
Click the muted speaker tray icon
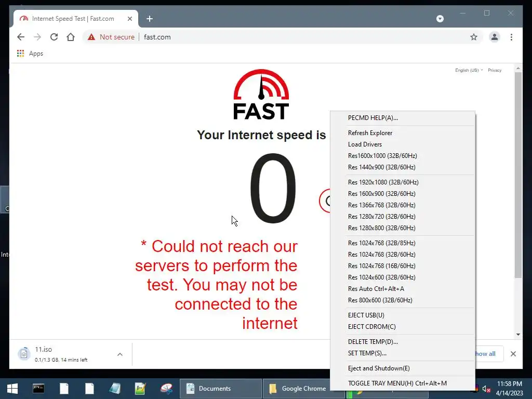(x=486, y=389)
